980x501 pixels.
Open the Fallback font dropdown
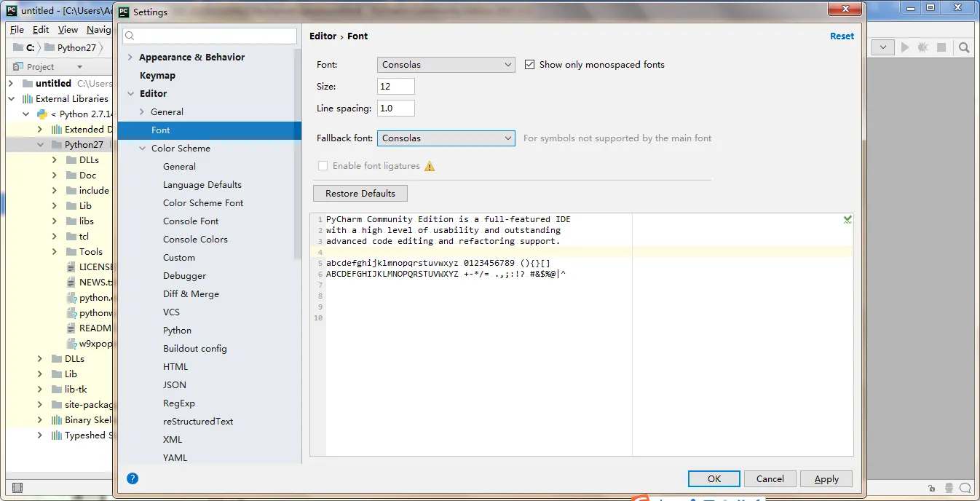pyautogui.click(x=446, y=138)
